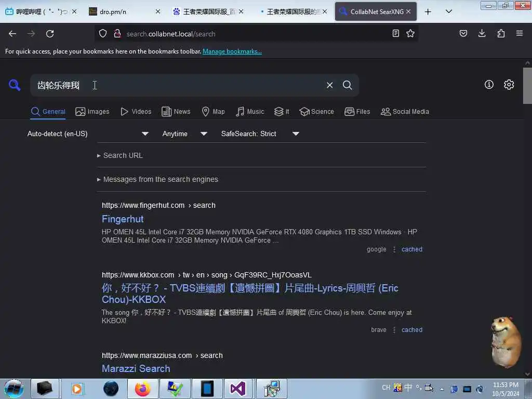Switch to the Images category tab
The image size is (532, 399).
coord(92,112)
